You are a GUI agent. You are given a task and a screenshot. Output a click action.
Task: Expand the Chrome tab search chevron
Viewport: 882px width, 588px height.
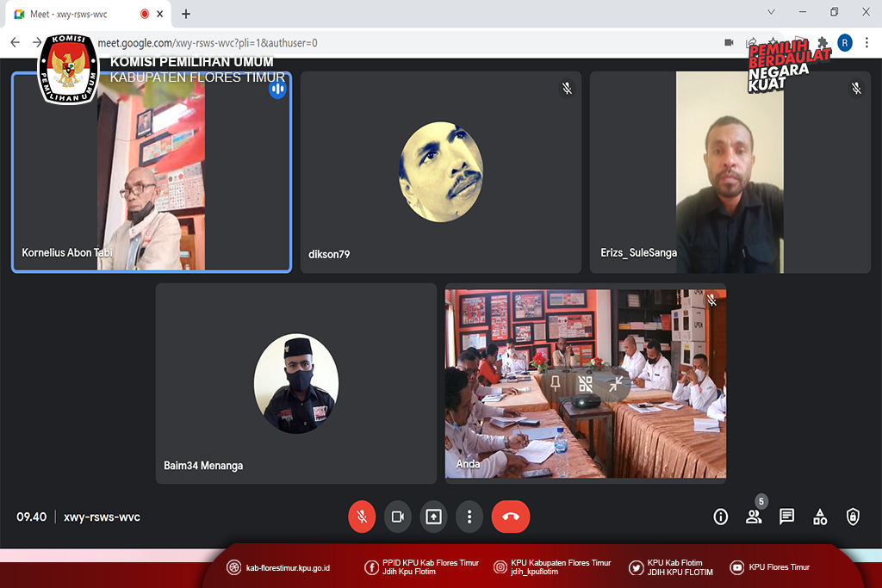pos(771,12)
